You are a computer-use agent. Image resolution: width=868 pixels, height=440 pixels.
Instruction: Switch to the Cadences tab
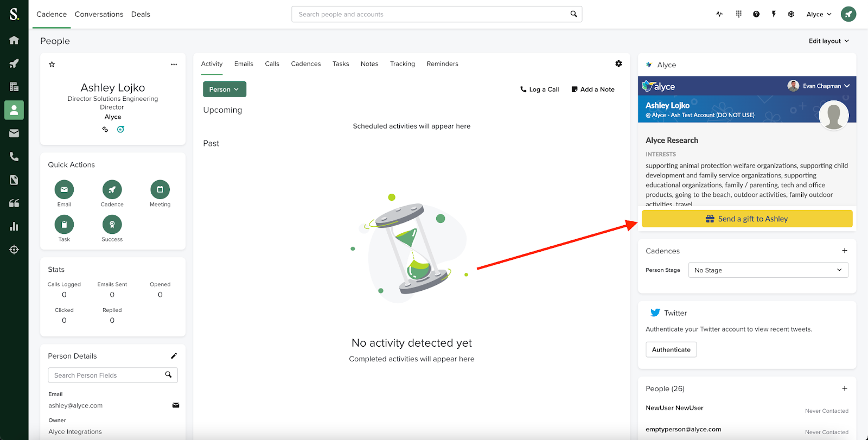306,64
